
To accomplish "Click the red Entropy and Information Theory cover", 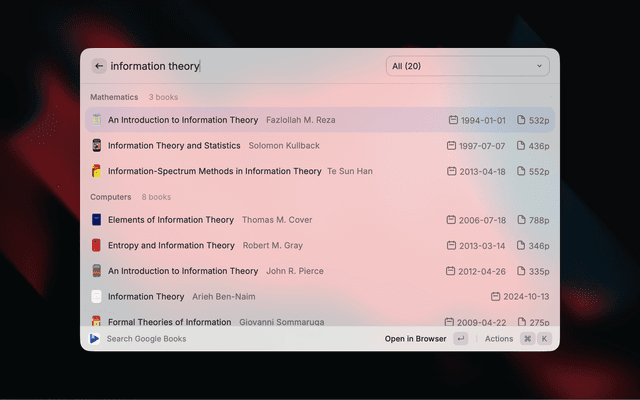I will (97, 246).
